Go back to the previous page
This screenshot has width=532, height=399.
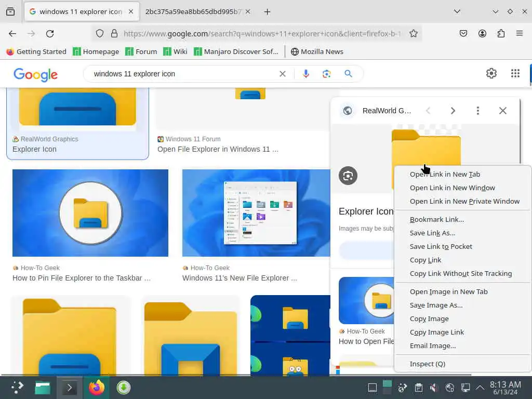point(12,34)
